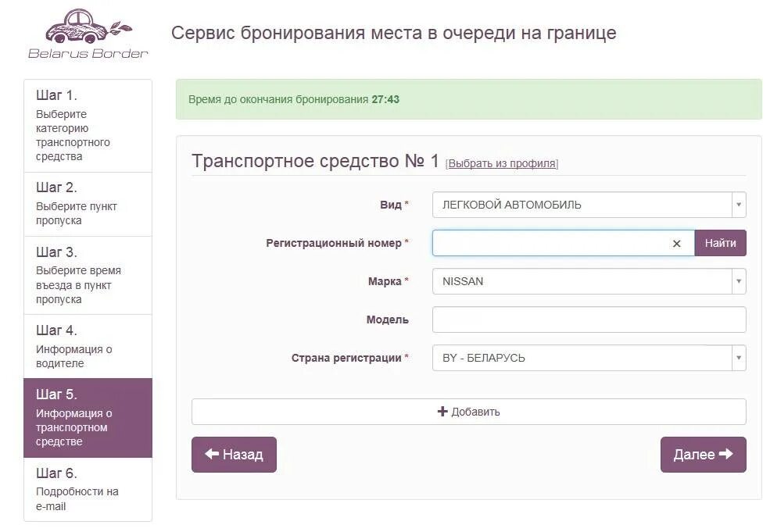The height and width of the screenshot is (532, 770).
Task: Click inside the Модель input field
Action: 589,320
